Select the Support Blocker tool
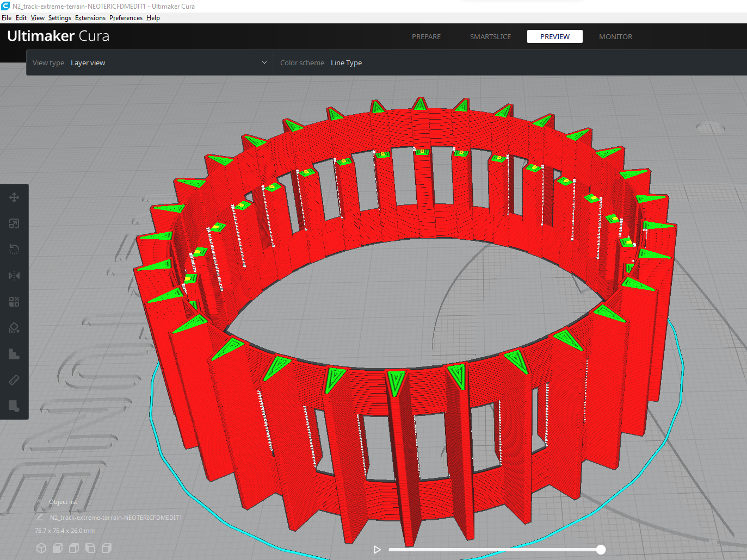747x560 pixels. (14, 328)
